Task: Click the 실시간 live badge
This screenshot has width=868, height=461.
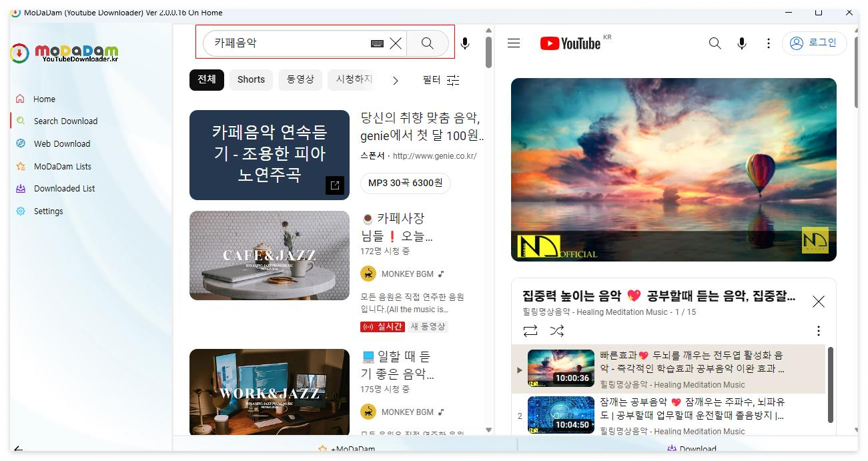Action: pos(382,327)
